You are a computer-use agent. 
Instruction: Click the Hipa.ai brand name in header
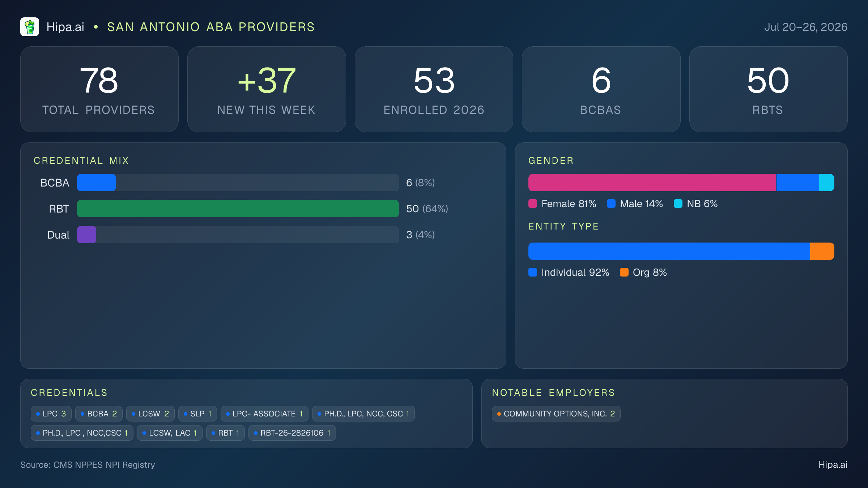65,27
